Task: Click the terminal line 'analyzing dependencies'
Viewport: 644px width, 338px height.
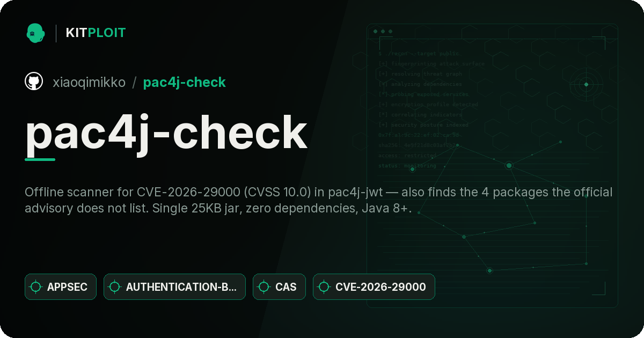Action: (x=420, y=84)
